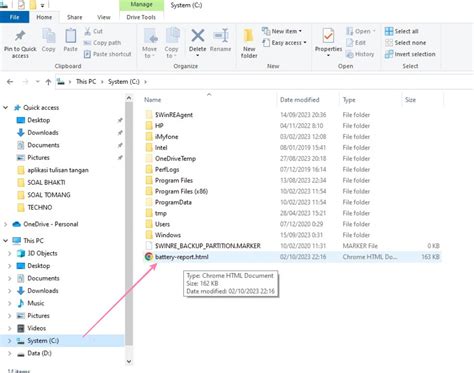Switch to the View ribbon tab
The height and width of the screenshot is (373, 474).
[x=104, y=17]
